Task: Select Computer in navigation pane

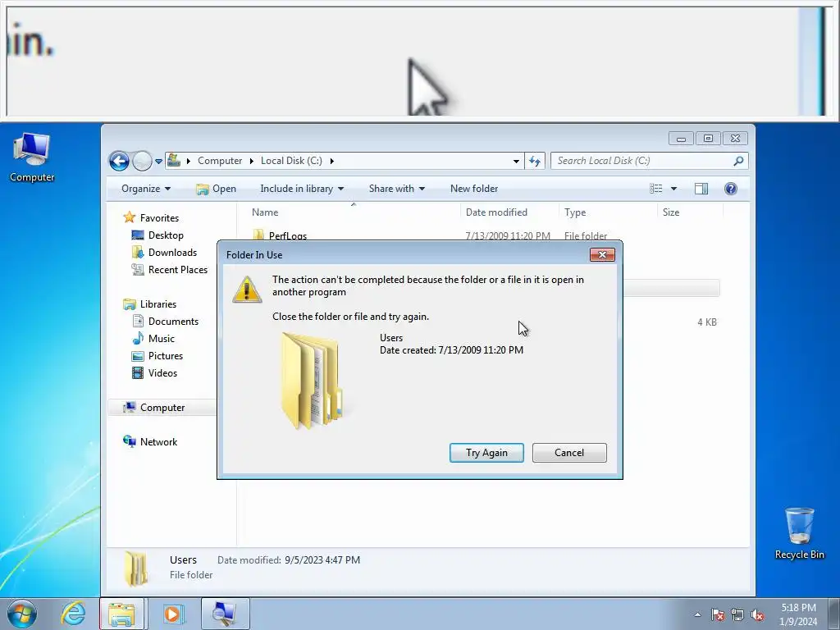Action: [x=162, y=408]
